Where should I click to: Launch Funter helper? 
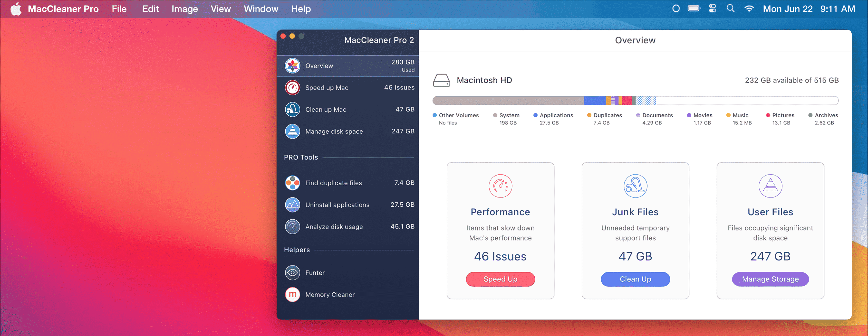coord(348,273)
